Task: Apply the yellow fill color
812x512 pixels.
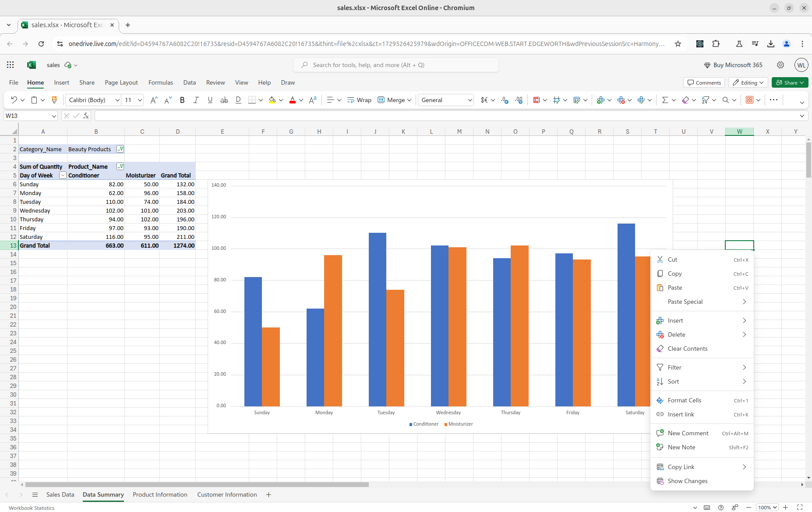Action: point(272,100)
